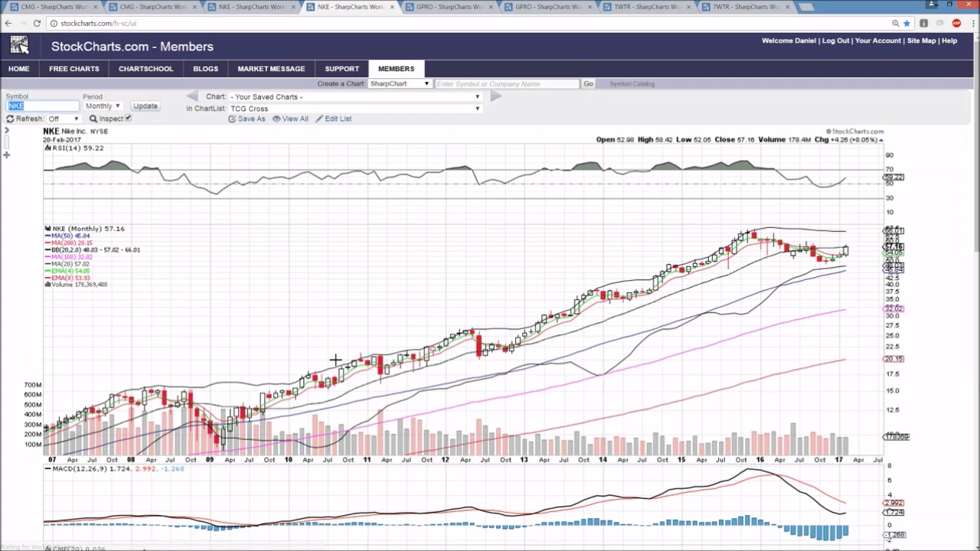The image size is (980, 551).
Task: Open MARKET MESSAGE page
Action: pos(271,69)
